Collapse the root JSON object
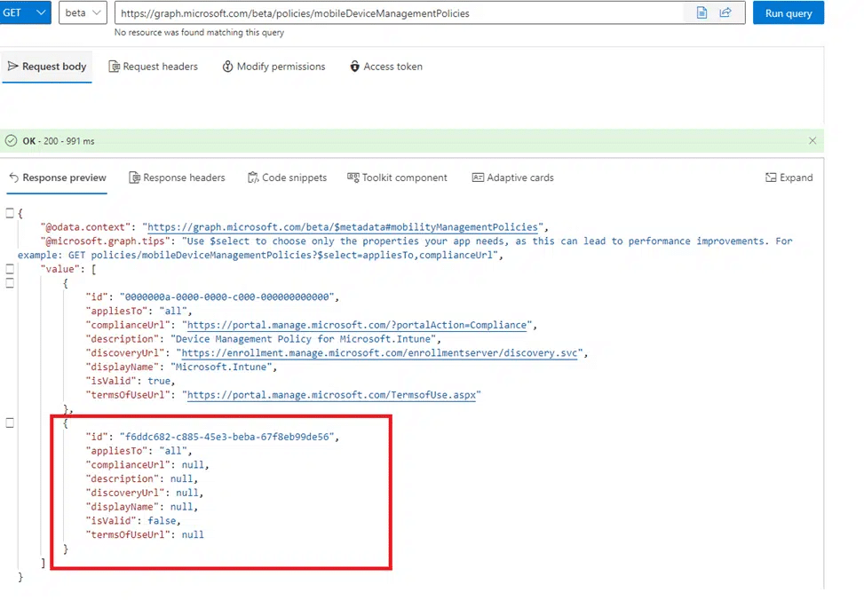Image resolution: width=864 pixels, height=616 pixels. 10,213
